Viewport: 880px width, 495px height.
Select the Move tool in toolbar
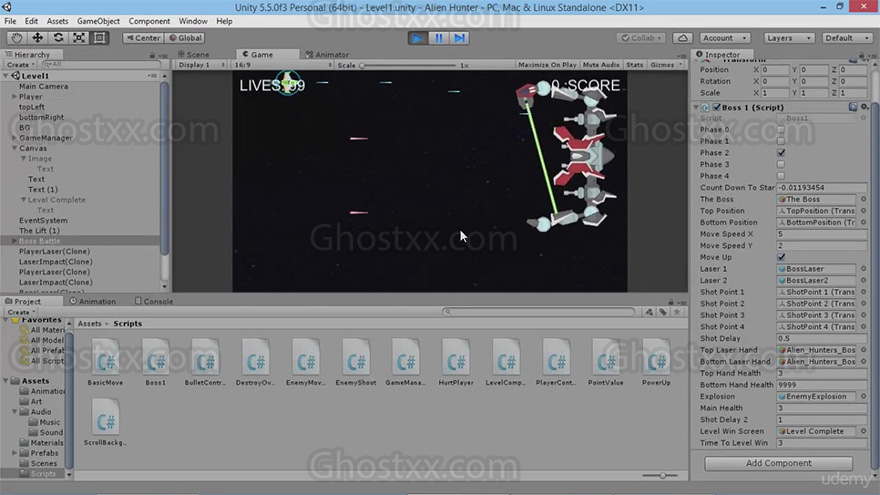tap(38, 38)
